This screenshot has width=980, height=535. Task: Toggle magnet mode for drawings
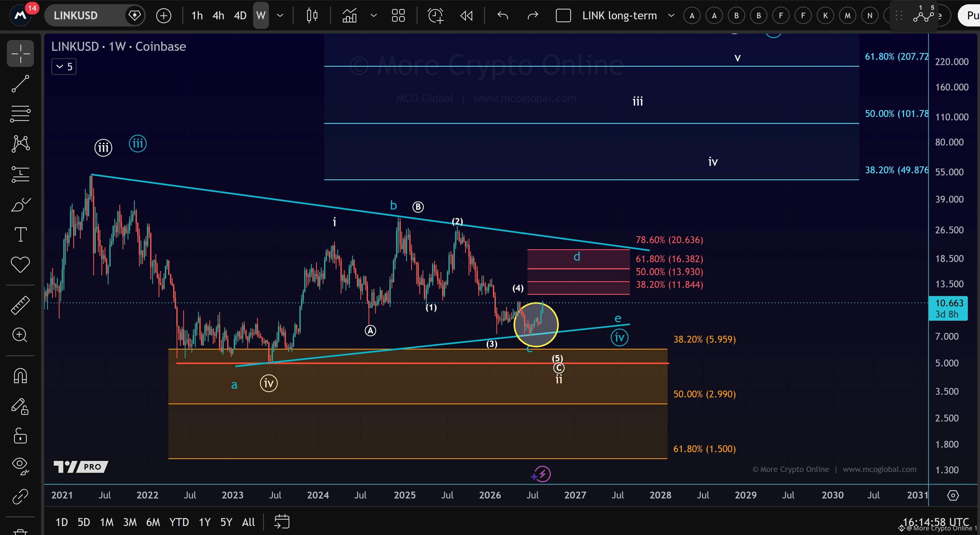pyautogui.click(x=20, y=376)
